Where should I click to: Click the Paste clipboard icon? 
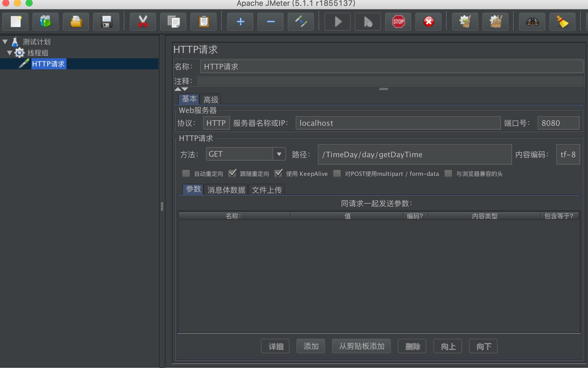[204, 22]
